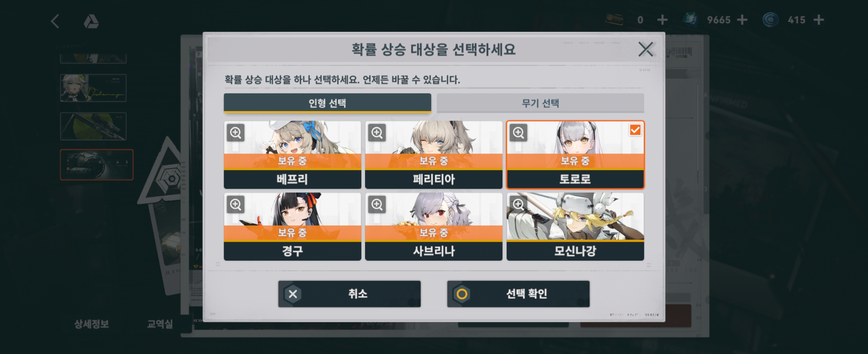Image resolution: width=868 pixels, height=354 pixels.
Task: Tap magnifier icon on 토로로 card
Action: coord(518,133)
